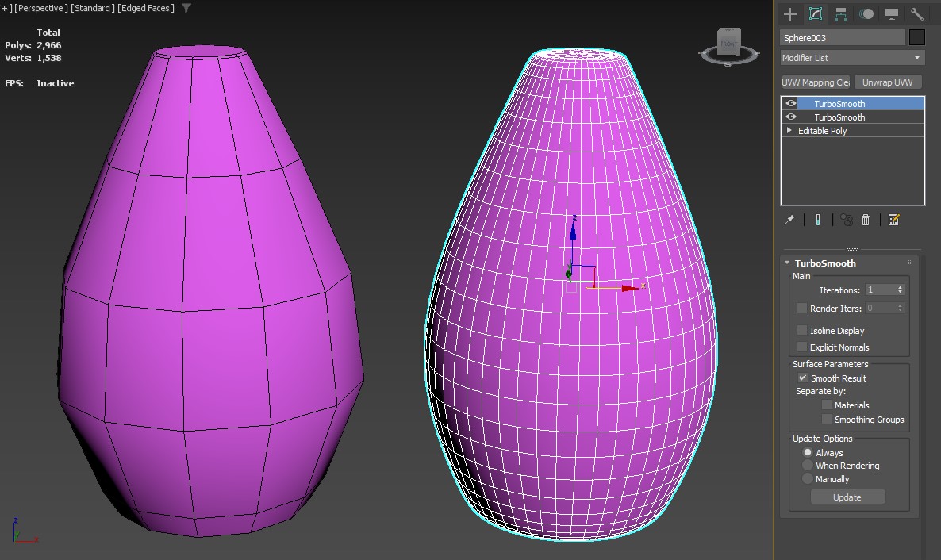The height and width of the screenshot is (560, 941).
Task: Enable Isoline Display
Action: (801, 331)
